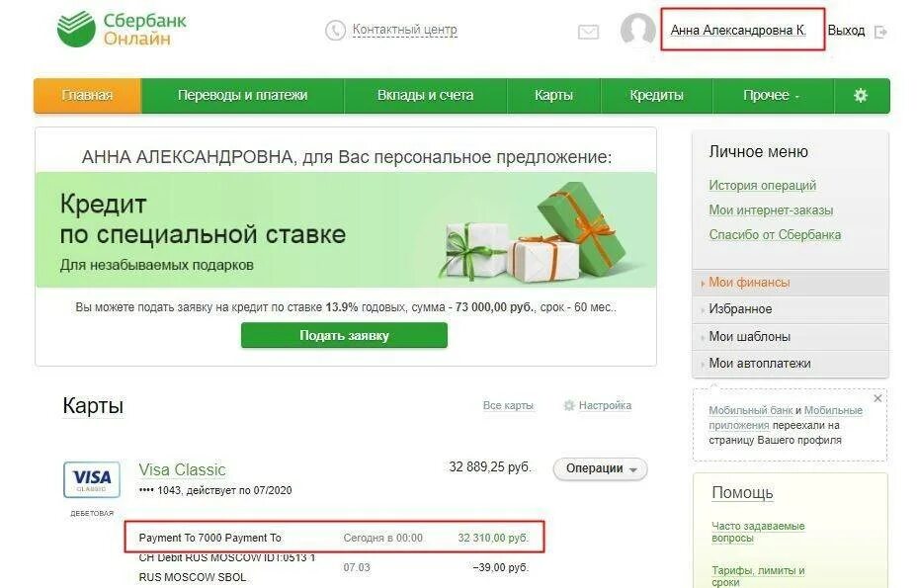Open the История операций link

pos(763,186)
